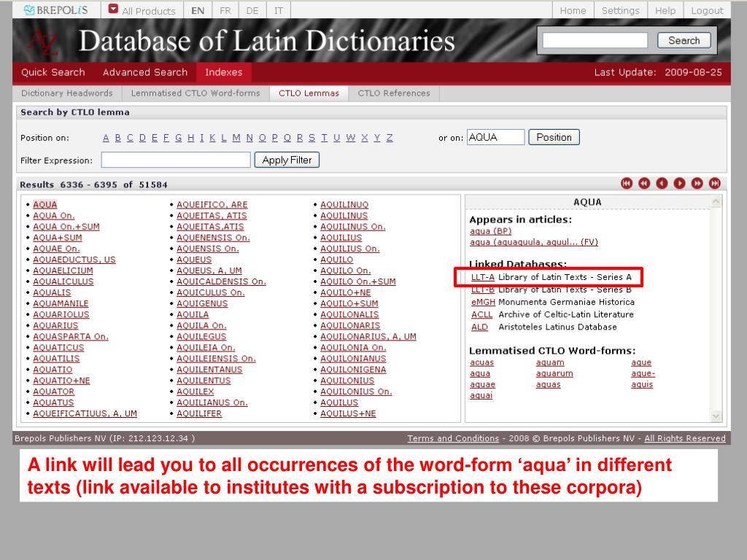Switch to CTLO References sub-tab
The width and height of the screenshot is (747, 560).
click(393, 93)
